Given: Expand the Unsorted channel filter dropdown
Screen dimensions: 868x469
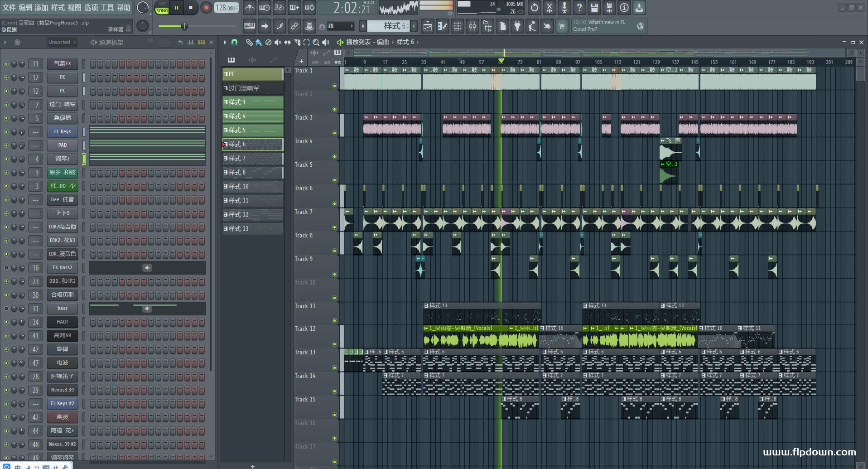Looking at the screenshot, I should 62,42.
